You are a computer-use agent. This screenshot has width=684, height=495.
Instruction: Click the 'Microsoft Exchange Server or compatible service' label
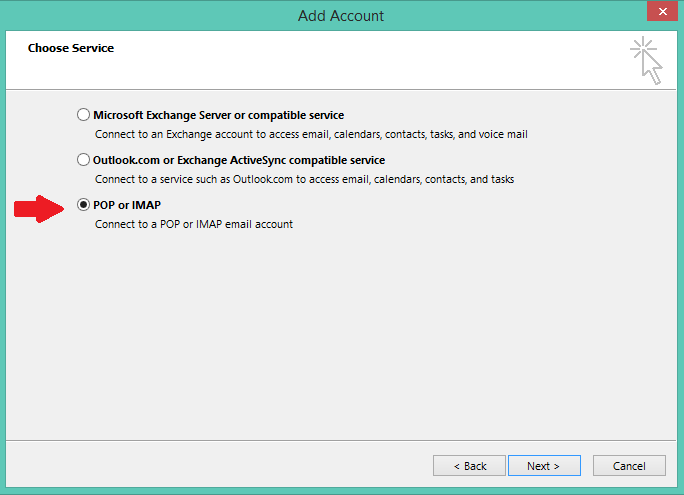(x=219, y=115)
